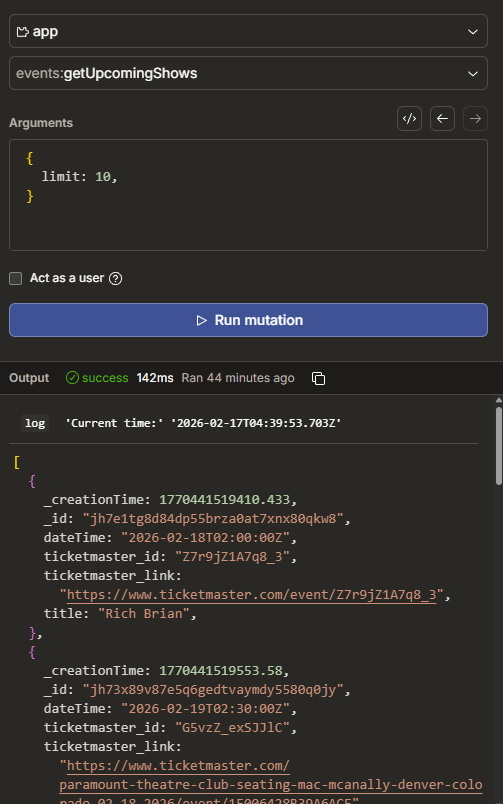Select dateTime "2026-02-19T02:30:00Z" value
The height and width of the screenshot is (804, 503).
[x=205, y=709]
